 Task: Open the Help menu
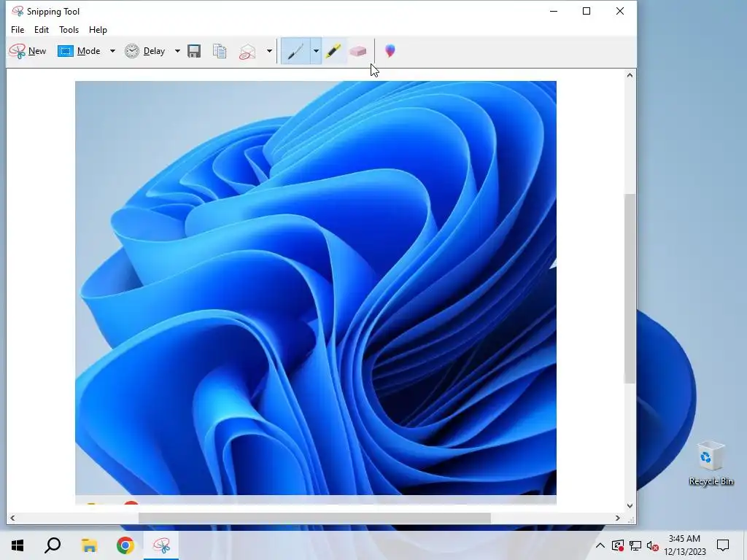coord(98,29)
